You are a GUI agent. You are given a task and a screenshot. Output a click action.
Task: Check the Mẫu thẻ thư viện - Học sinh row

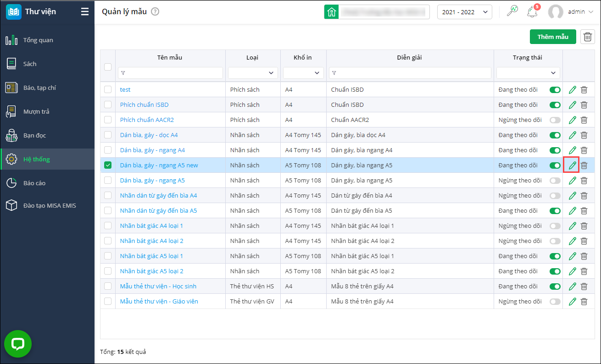point(108,287)
